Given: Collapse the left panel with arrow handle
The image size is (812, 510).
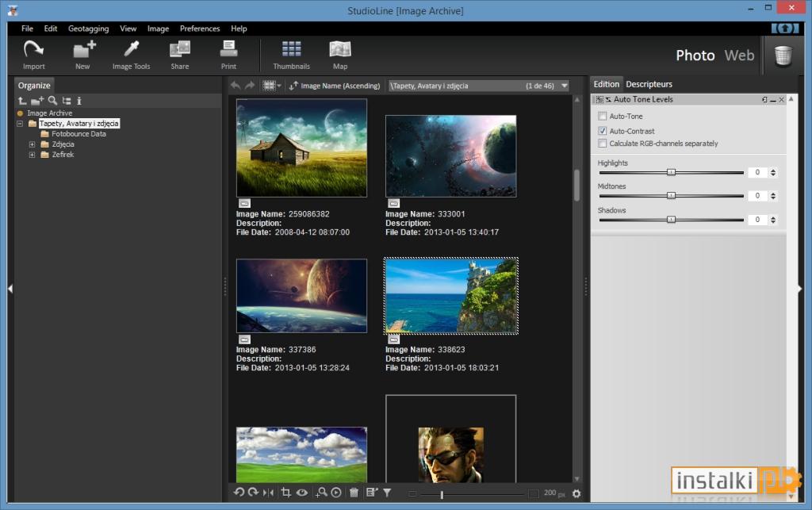Looking at the screenshot, I should pyautogui.click(x=10, y=289).
